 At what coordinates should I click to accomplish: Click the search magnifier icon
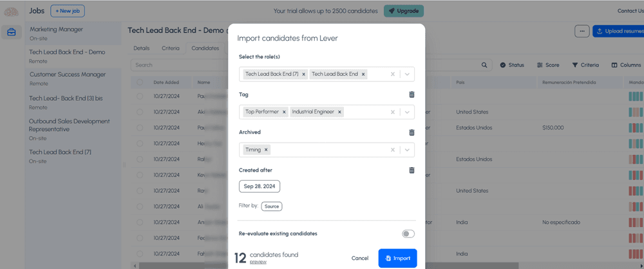point(485,65)
